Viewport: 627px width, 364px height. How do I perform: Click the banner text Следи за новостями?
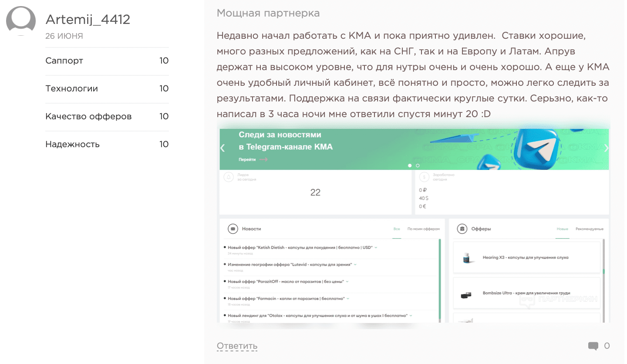280,135
